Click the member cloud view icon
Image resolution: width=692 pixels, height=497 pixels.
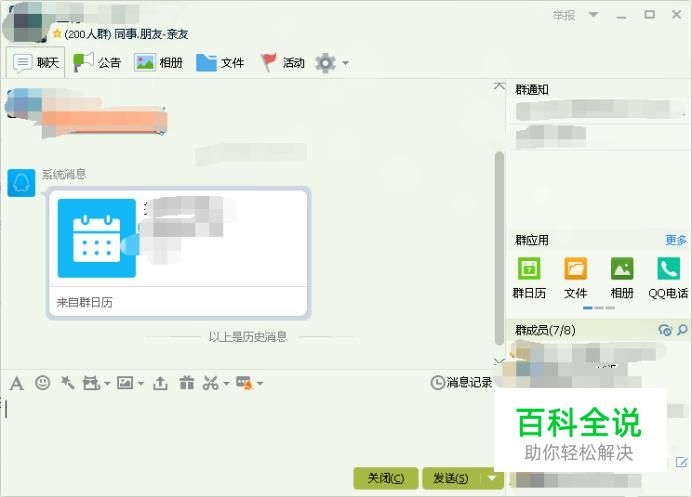point(665,330)
